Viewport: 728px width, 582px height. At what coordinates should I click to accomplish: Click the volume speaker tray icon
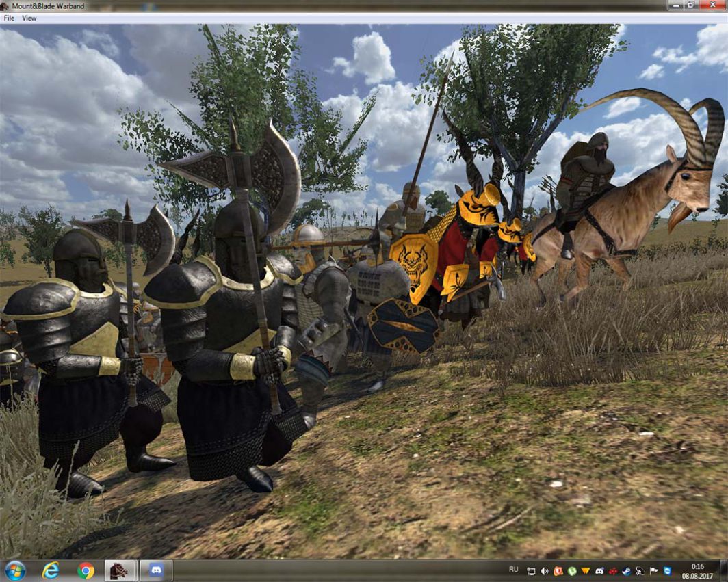point(545,571)
